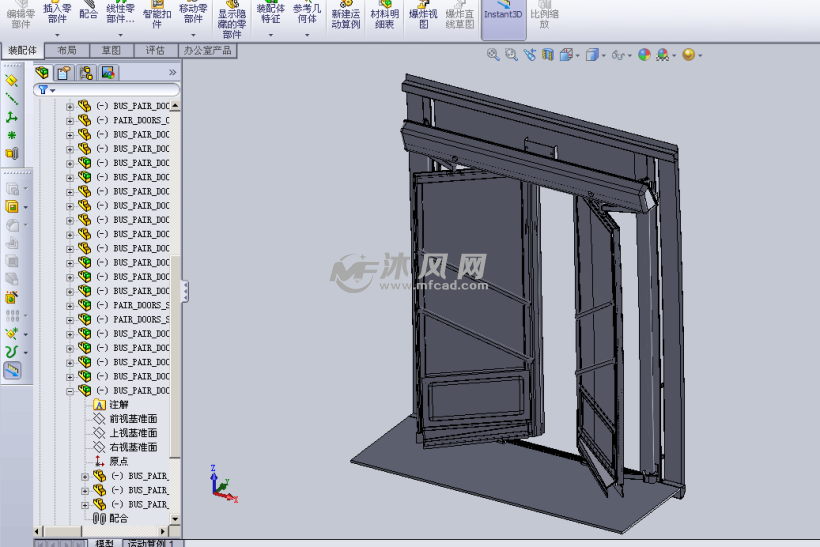Switch to the 草图 ribbon tab
Screen dimensions: 820x547
(x=111, y=50)
